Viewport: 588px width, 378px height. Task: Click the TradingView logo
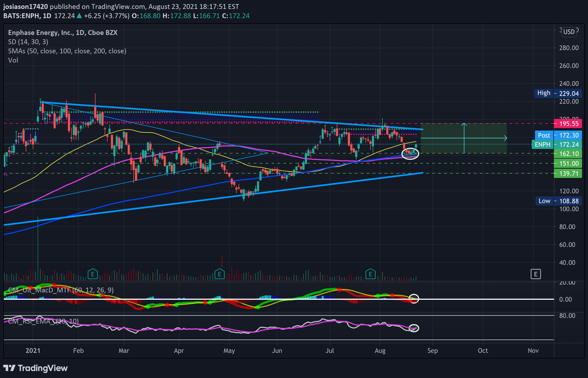(x=35, y=368)
